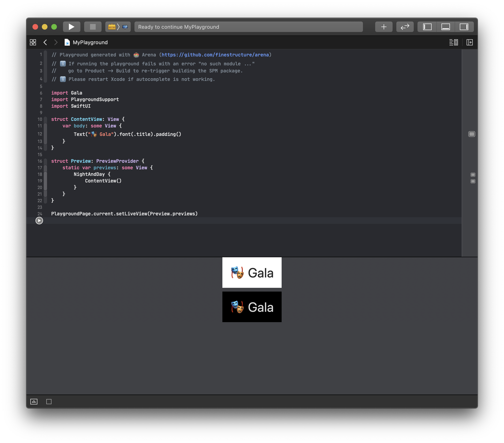Image resolution: width=504 pixels, height=443 pixels.
Task: Click the code review arrows button
Action: coord(404,27)
